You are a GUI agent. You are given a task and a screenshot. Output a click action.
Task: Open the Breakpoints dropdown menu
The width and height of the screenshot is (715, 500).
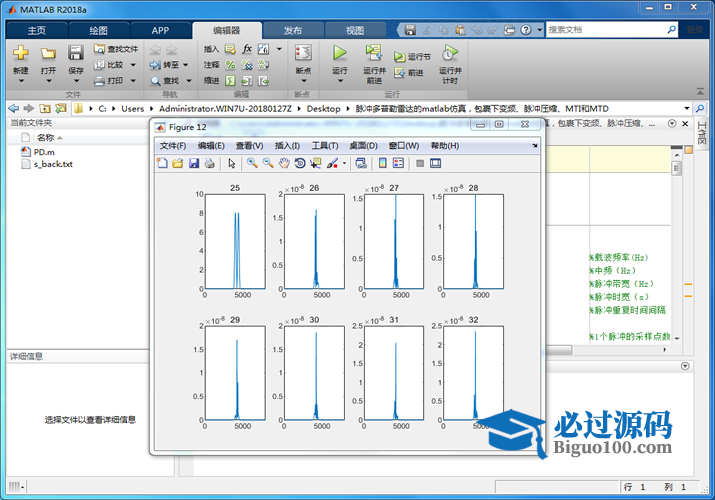303,81
